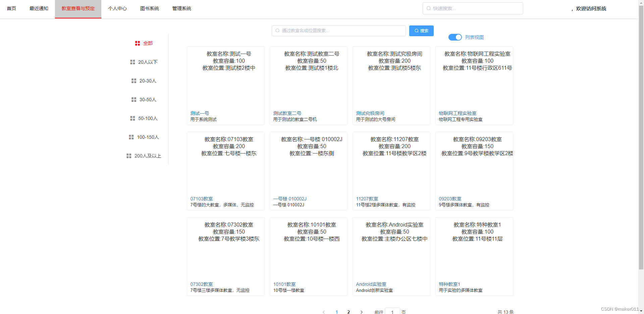Viewport: 644px width, 314px height.
Task: Open the 管理系统 dropdown menu
Action: pos(181,8)
